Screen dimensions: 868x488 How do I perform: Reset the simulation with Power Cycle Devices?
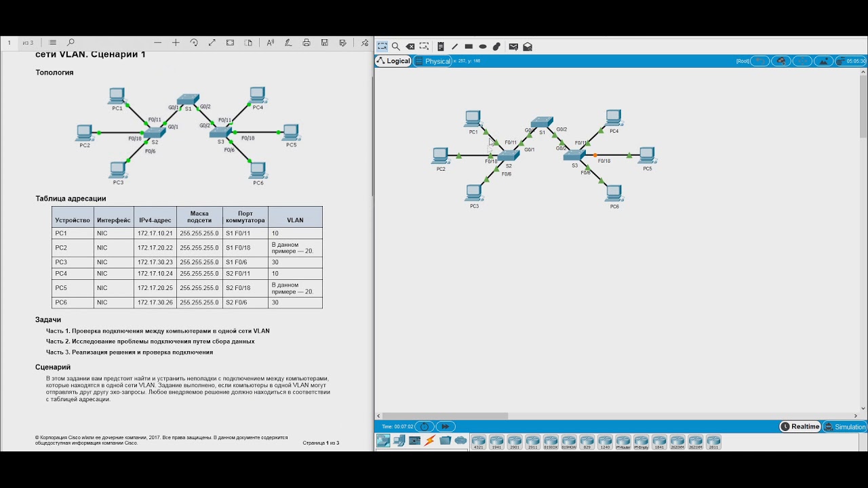(x=425, y=426)
